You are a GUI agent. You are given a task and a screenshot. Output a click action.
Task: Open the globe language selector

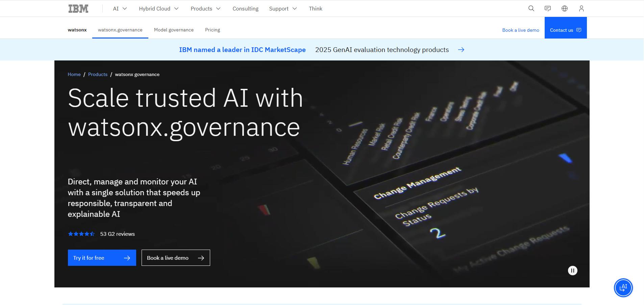[x=564, y=8]
